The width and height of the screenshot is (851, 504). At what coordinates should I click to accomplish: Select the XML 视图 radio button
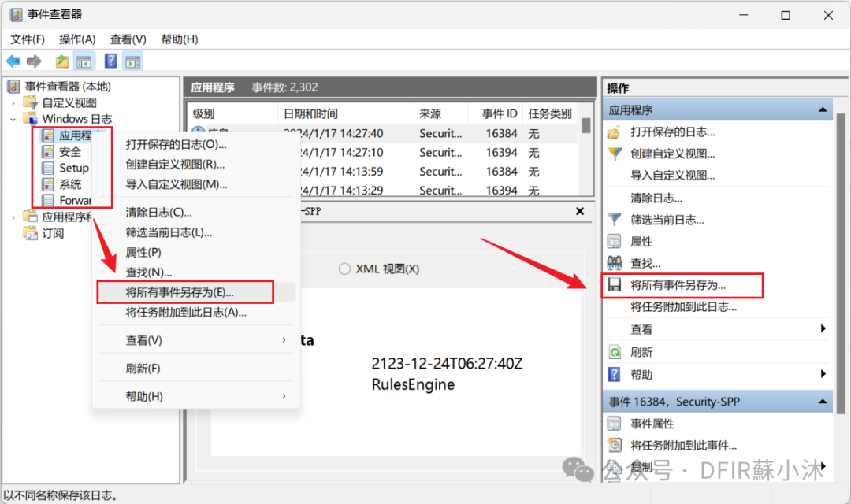[344, 269]
